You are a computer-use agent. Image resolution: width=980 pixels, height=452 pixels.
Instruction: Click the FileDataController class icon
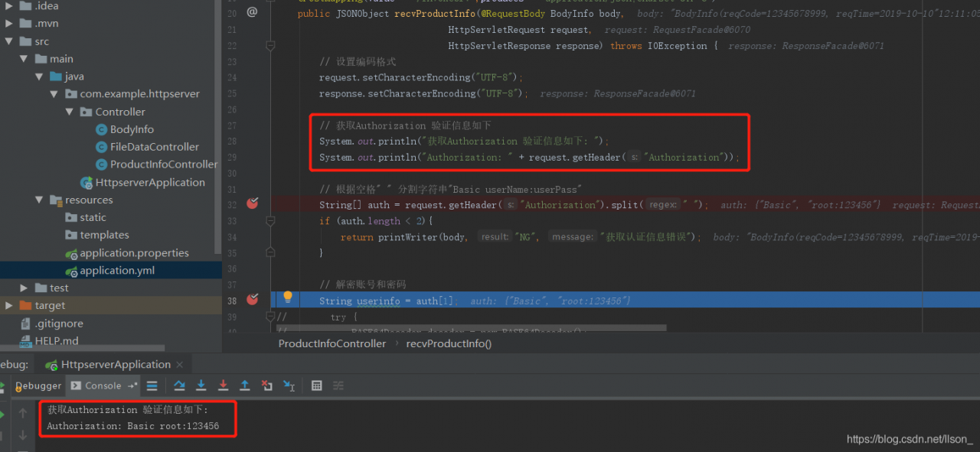tap(102, 147)
